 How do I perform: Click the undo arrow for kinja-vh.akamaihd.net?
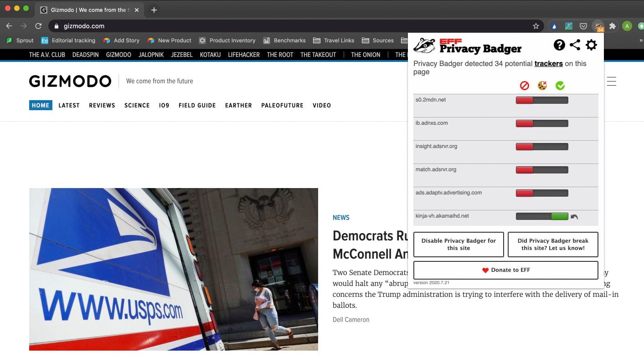574,217
